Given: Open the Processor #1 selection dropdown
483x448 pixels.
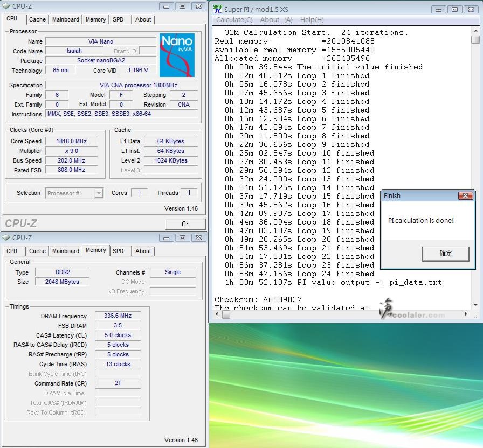Looking at the screenshot, I should pyautogui.click(x=99, y=193).
